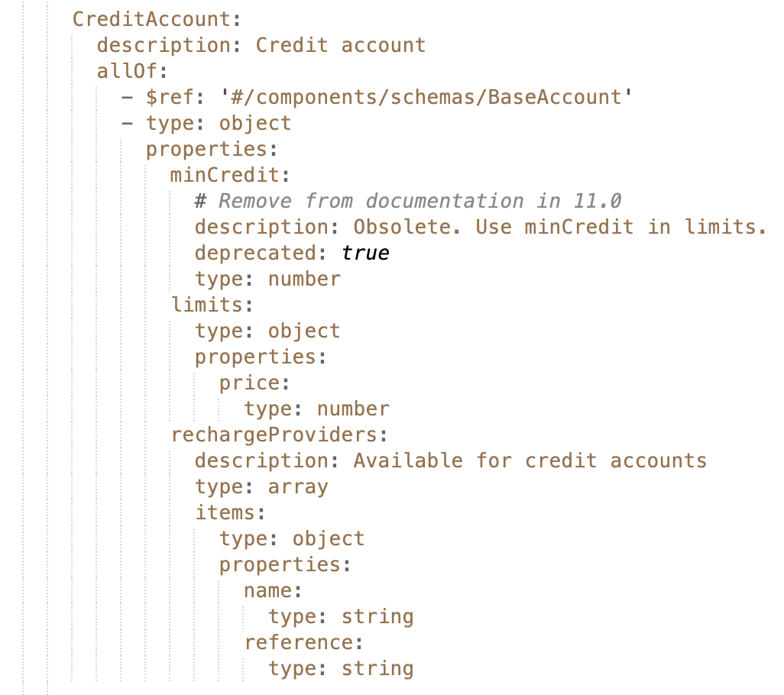Select the rechargeProviders property key
The image size is (784, 695).
(274, 435)
